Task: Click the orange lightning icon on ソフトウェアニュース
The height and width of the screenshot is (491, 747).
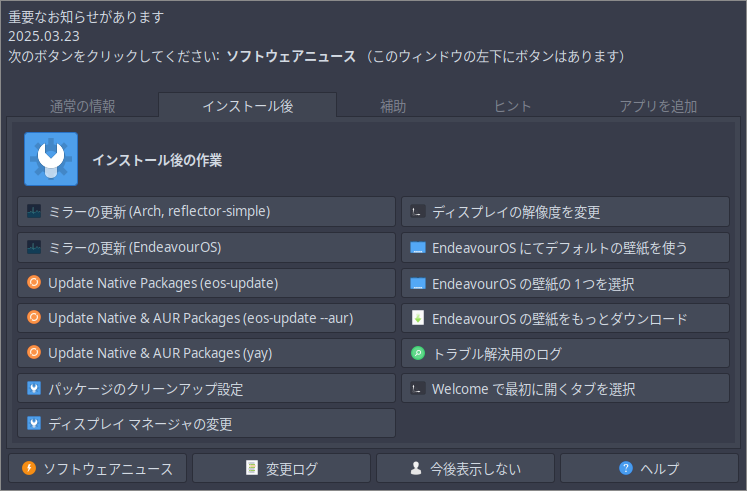Action: (x=29, y=468)
